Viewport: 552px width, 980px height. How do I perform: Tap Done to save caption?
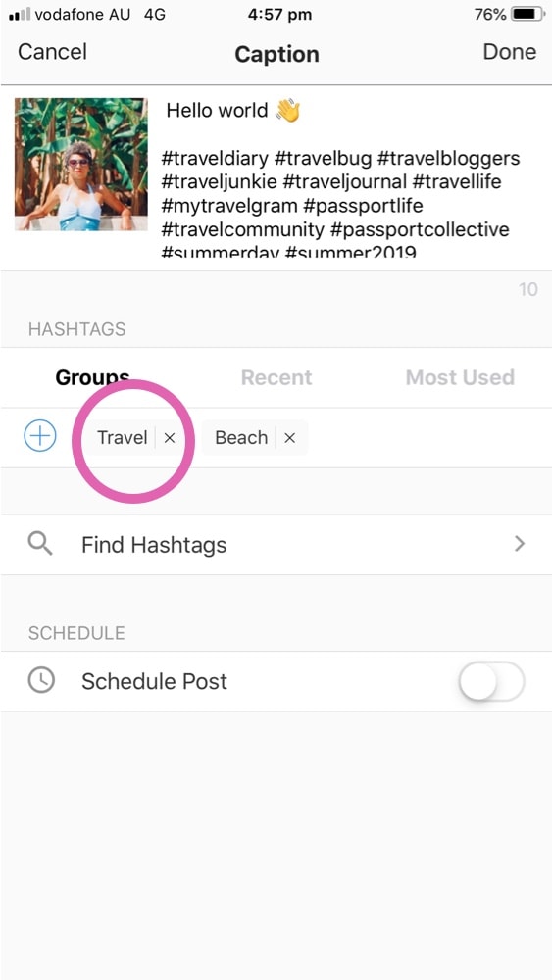[510, 52]
